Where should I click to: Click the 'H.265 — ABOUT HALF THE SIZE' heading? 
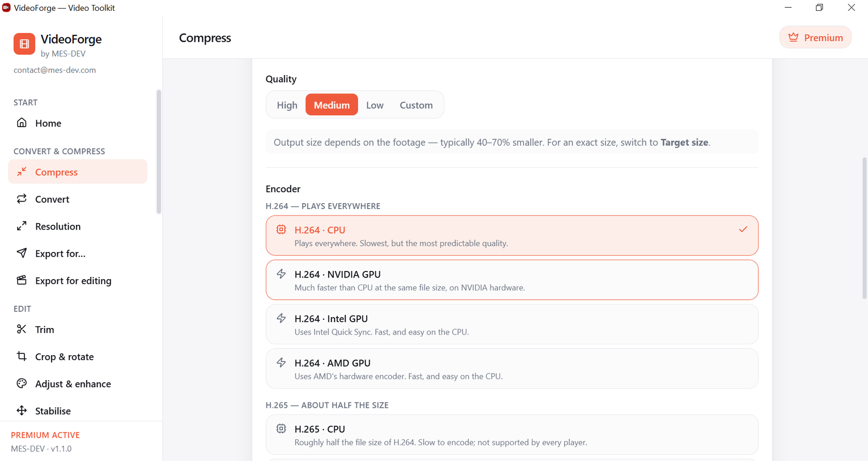(x=327, y=405)
